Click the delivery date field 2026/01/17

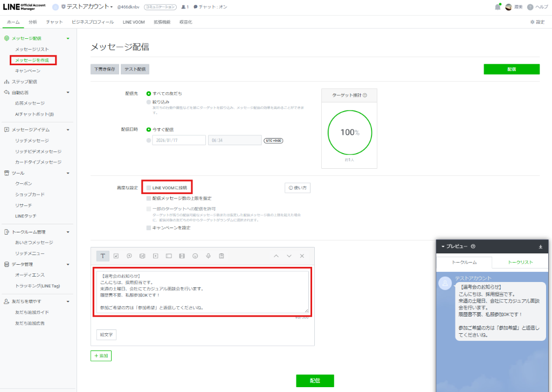coord(179,140)
